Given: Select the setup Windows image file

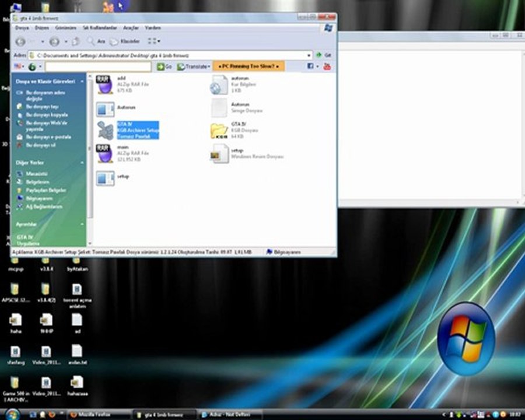Looking at the screenshot, I should [247, 154].
